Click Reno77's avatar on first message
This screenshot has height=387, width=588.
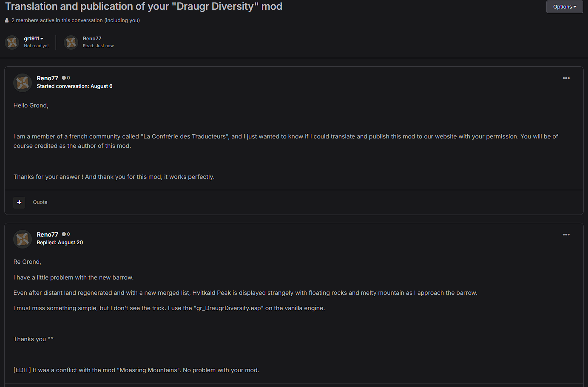coord(23,83)
